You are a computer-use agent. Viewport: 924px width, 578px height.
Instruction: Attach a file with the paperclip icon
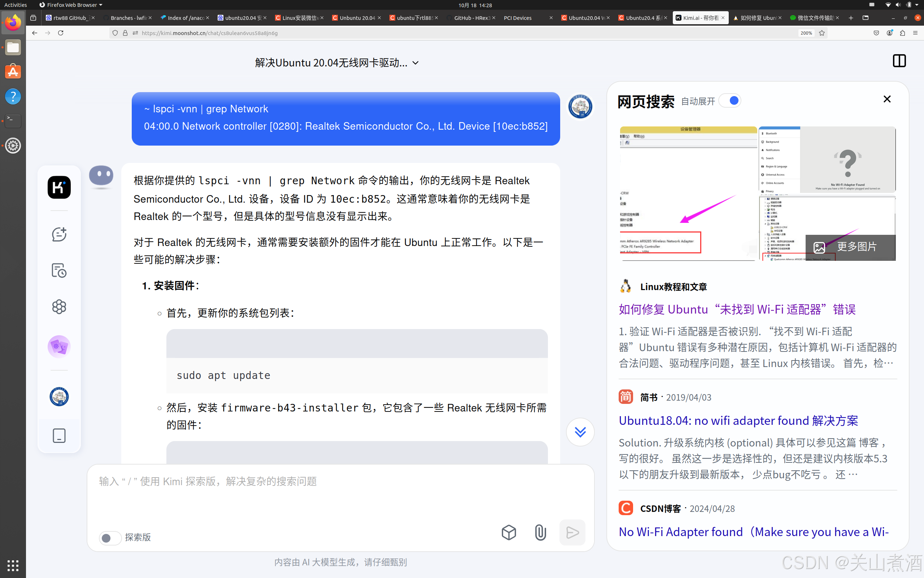pos(540,532)
